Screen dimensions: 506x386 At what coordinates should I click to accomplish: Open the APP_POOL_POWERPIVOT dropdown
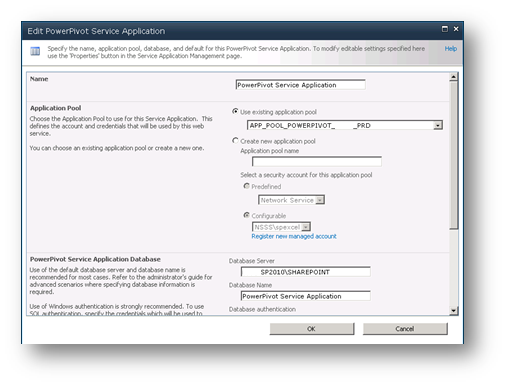[345, 125]
